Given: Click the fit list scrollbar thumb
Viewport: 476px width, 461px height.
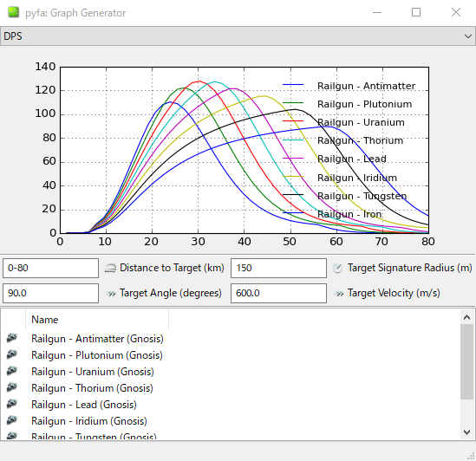Looking at the screenshot, I should tap(466, 361).
